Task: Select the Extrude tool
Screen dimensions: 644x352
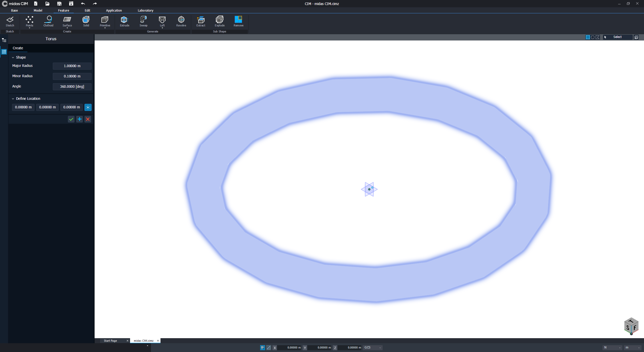Action: click(x=125, y=21)
